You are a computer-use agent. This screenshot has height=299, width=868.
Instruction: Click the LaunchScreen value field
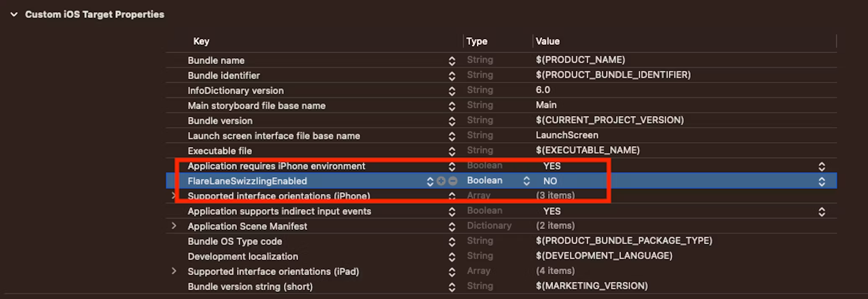pyautogui.click(x=567, y=135)
